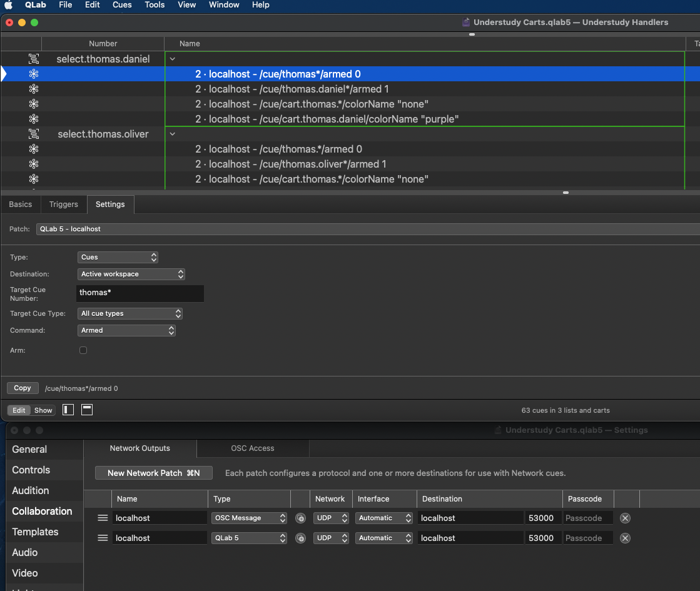Click the network cue icon for thomas.daniel armed 1
The height and width of the screenshot is (591, 700).
pyautogui.click(x=34, y=89)
